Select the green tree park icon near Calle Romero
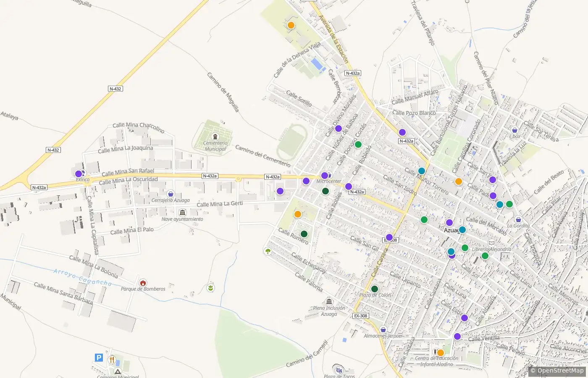The width and height of the screenshot is (588, 378). (268, 251)
